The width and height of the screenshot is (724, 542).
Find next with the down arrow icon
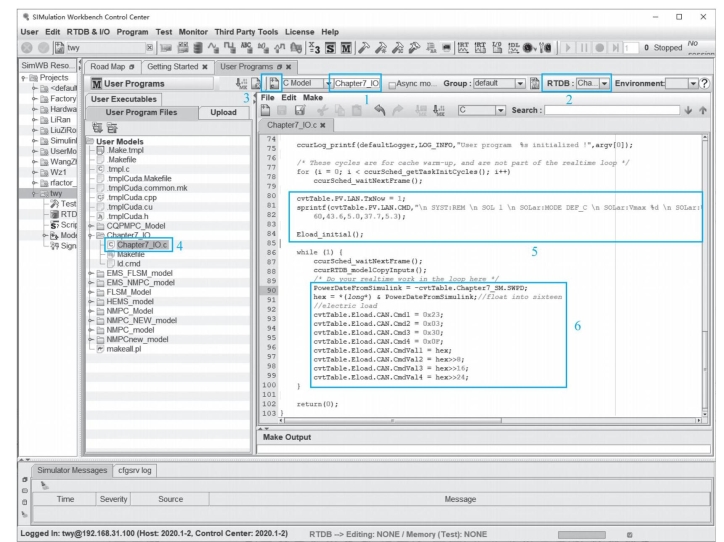coord(688,110)
